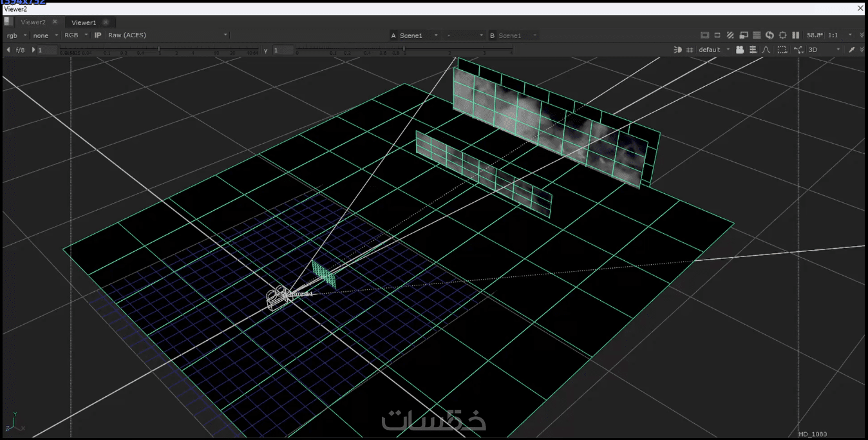This screenshot has width=868, height=440.
Task: Select the dashed marquee selection mode icon
Action: coord(782,50)
